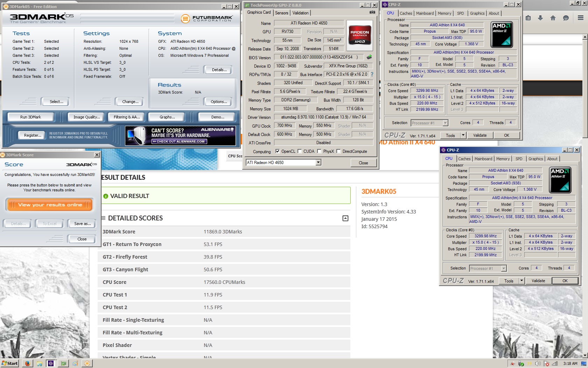
Task: Toggle DirectCompute checkbox in GPU-Z
Action: coord(338,151)
